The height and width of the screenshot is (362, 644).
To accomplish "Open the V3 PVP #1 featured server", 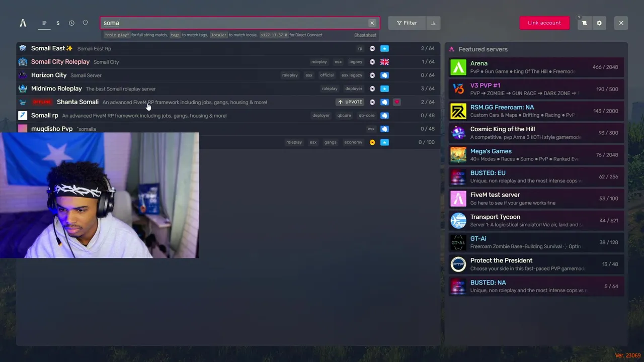I will click(536, 89).
